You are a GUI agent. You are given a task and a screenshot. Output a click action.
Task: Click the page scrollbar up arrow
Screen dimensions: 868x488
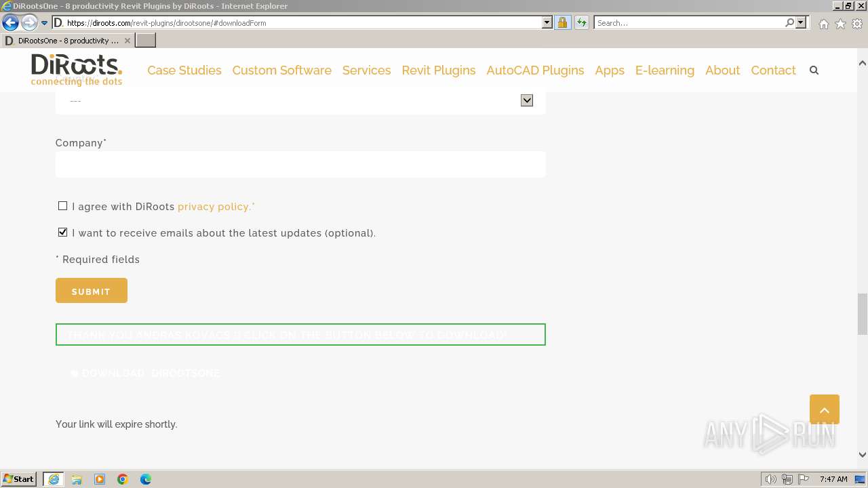(x=862, y=63)
